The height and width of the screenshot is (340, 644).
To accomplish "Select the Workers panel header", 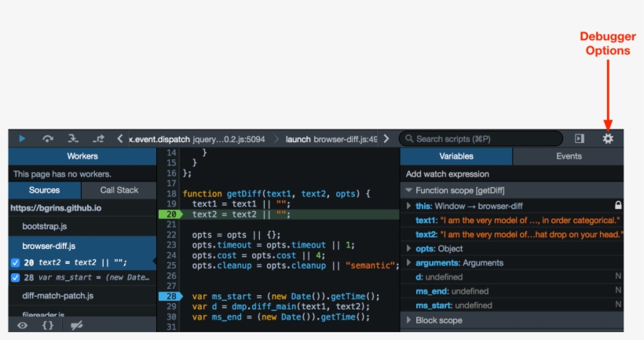I will pyautogui.click(x=82, y=156).
